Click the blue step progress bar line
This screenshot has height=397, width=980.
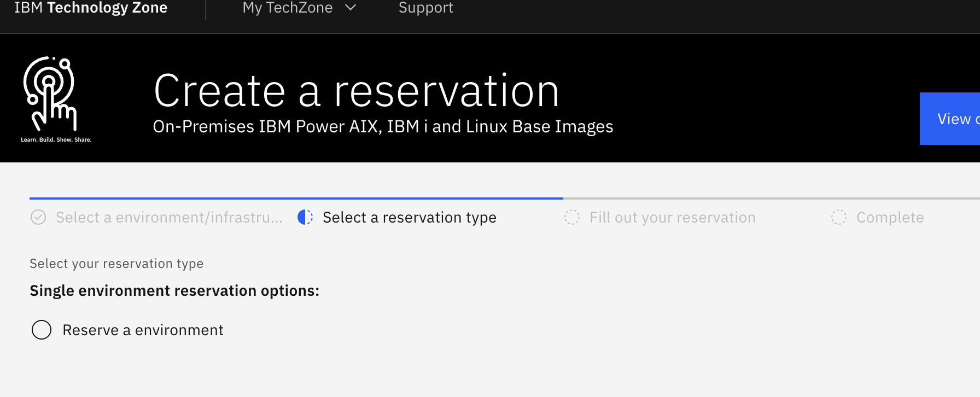(x=295, y=198)
